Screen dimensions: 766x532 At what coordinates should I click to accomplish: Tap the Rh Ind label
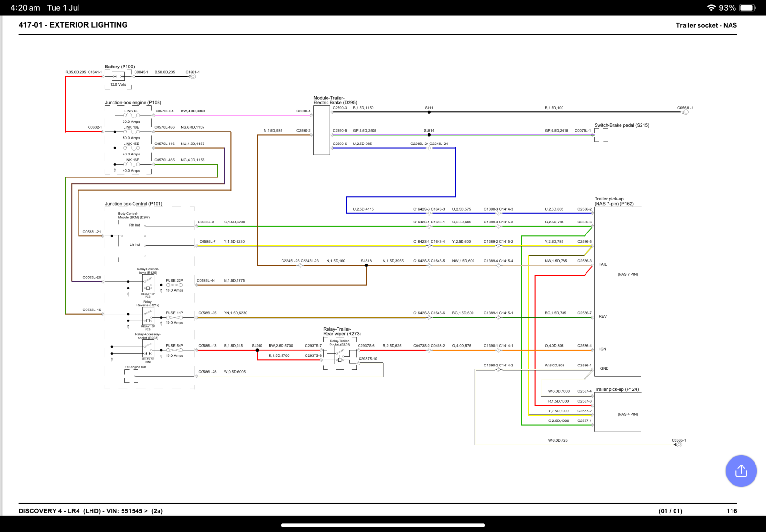(135, 225)
